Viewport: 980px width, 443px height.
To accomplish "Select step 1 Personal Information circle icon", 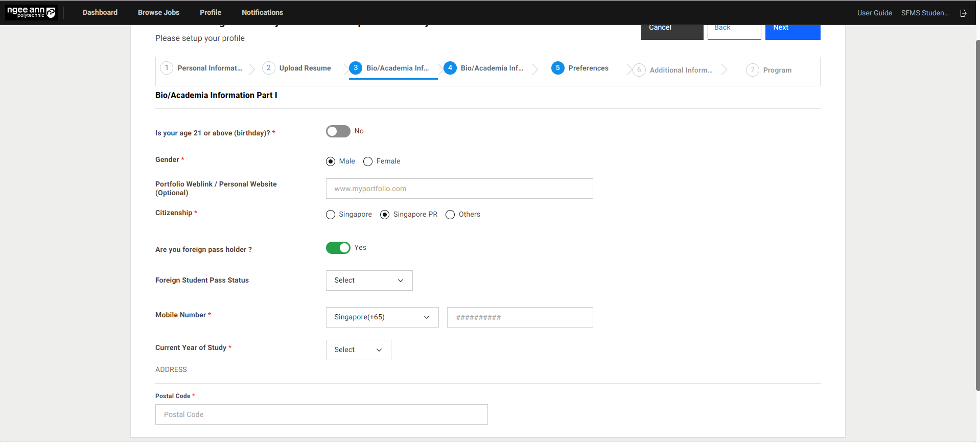I will (167, 68).
